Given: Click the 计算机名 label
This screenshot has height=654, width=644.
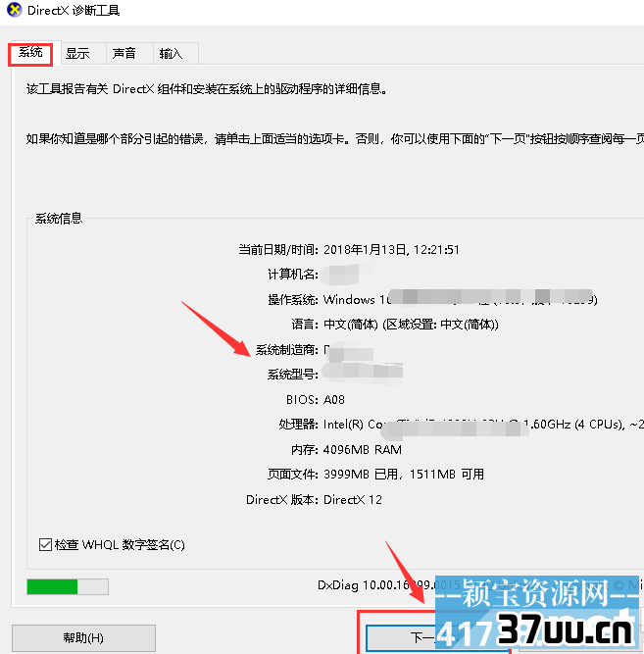Looking at the screenshot, I should point(293,274).
